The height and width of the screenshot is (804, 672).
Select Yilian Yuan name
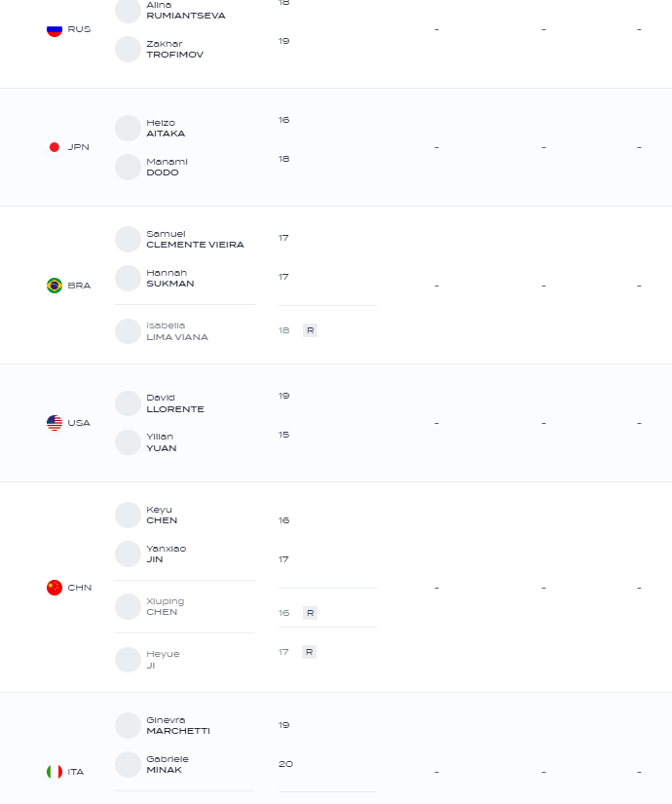tap(162, 442)
